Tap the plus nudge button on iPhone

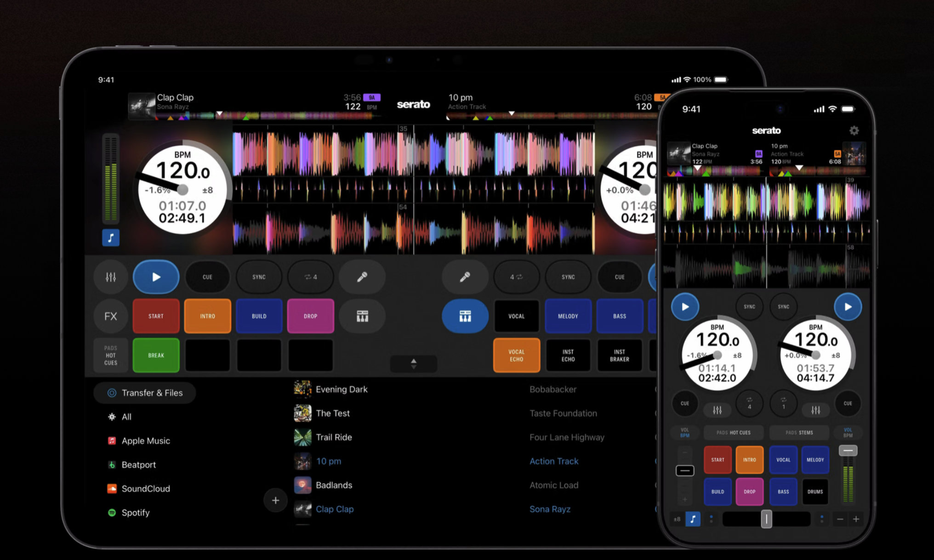[856, 519]
